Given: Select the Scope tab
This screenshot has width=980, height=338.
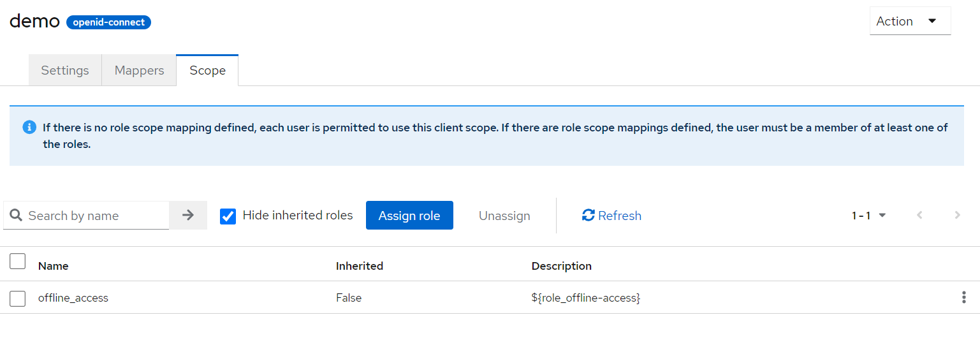Looking at the screenshot, I should pyautogui.click(x=207, y=70).
